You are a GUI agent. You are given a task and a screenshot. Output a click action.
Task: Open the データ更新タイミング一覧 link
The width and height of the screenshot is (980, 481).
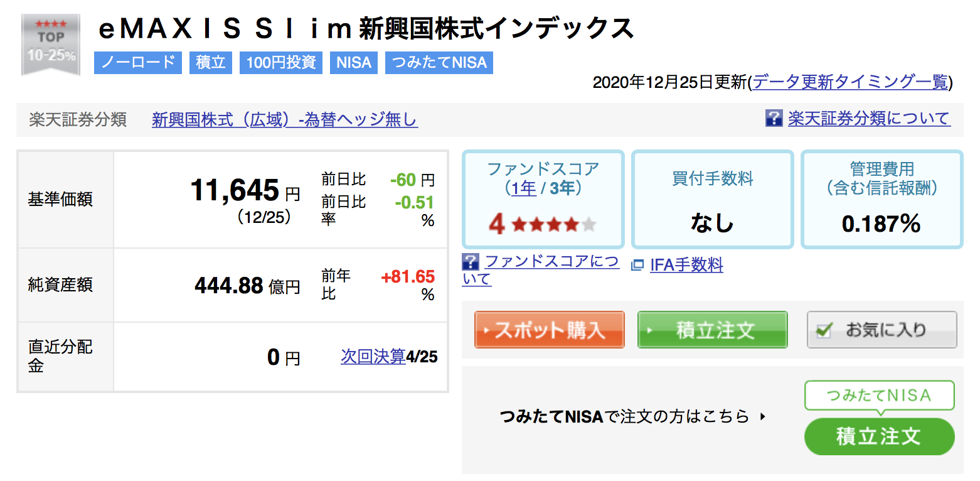[851, 82]
